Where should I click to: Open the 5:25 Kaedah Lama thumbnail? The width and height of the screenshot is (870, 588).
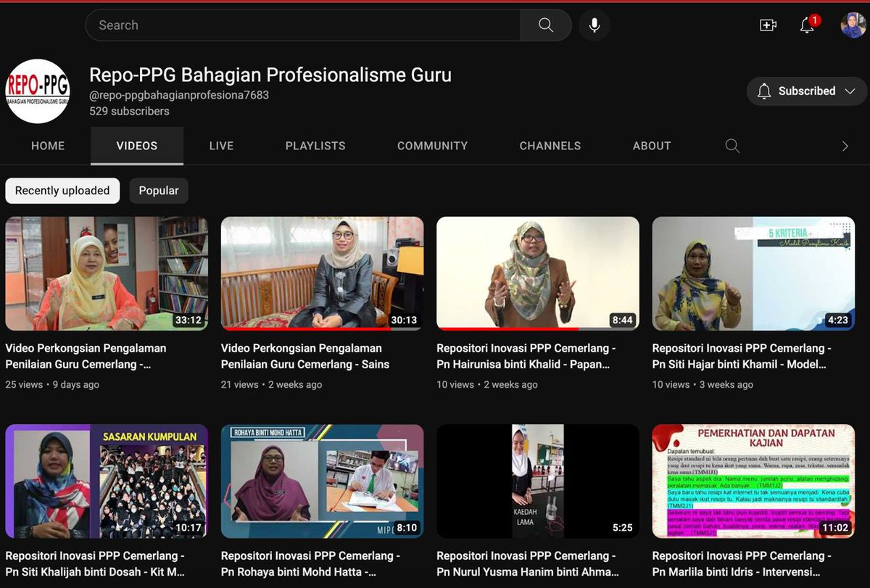point(538,481)
